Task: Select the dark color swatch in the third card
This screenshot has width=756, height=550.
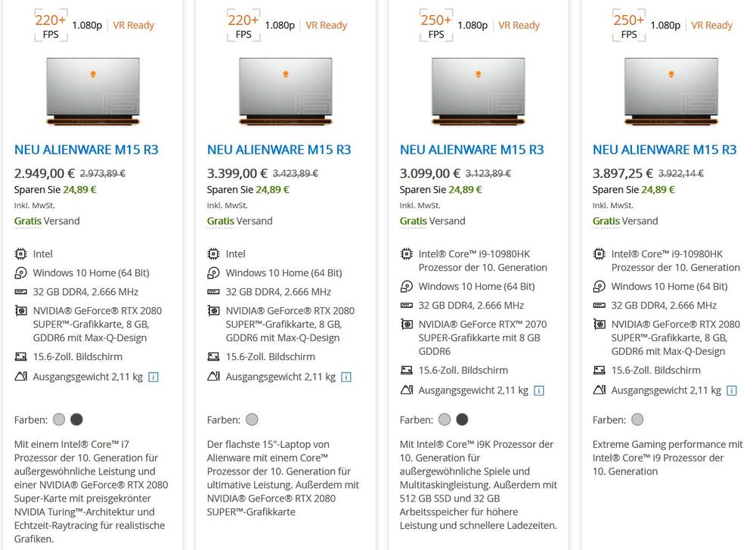Action: coord(462,420)
